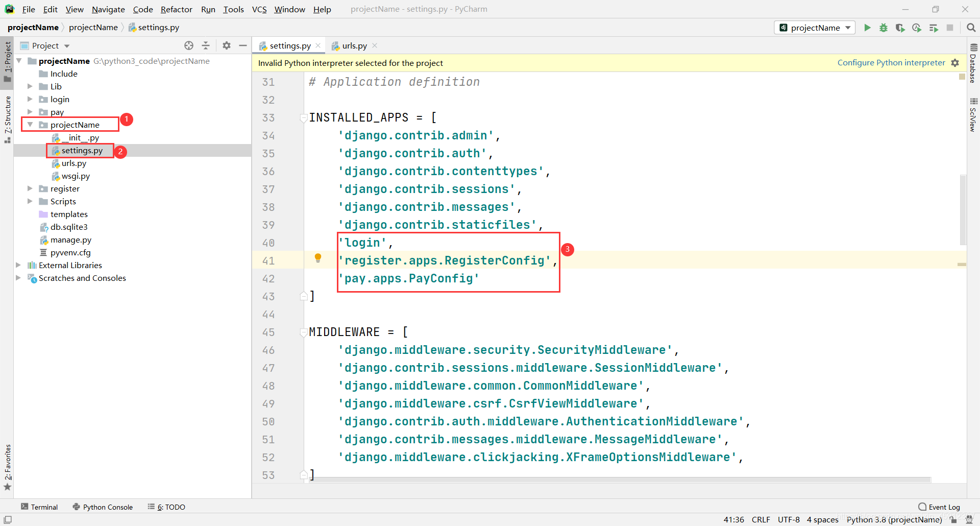
Task: Open the Project view dropdown
Action: pyautogui.click(x=67, y=46)
